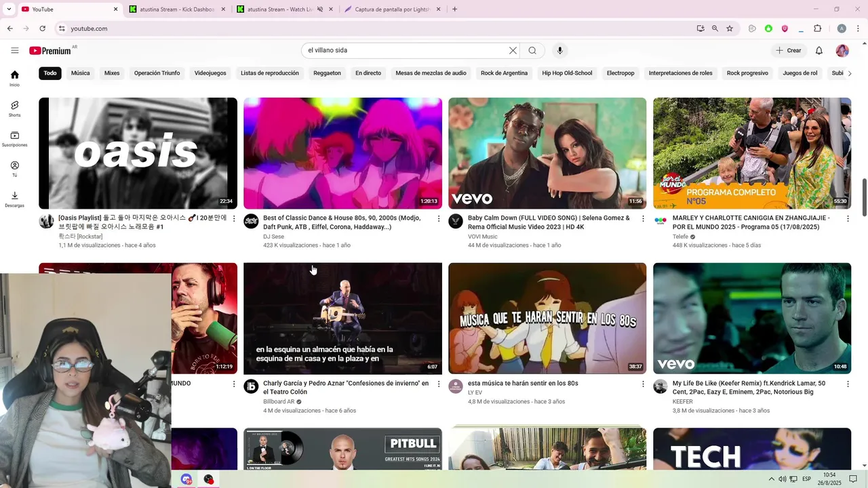
Task: Open a new browser tab
Action: click(x=454, y=9)
